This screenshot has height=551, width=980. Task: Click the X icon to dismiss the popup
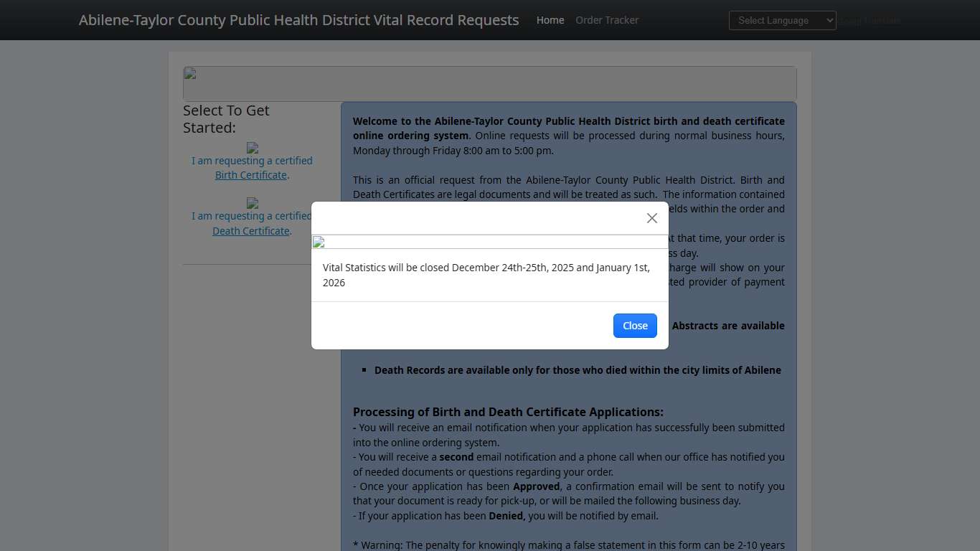[651, 218]
